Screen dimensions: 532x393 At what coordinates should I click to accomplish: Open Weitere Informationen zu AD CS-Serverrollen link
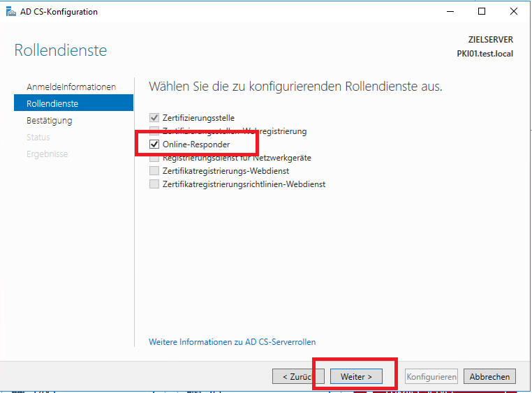point(232,342)
